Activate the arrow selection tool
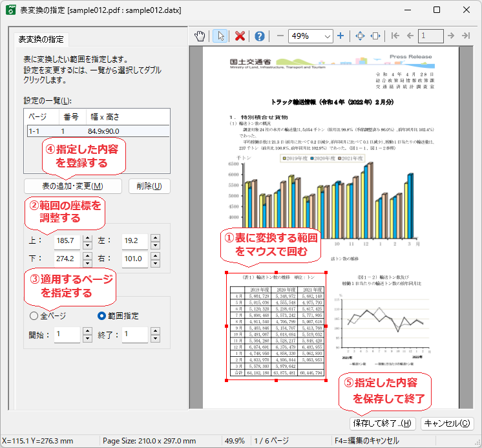 [220, 36]
